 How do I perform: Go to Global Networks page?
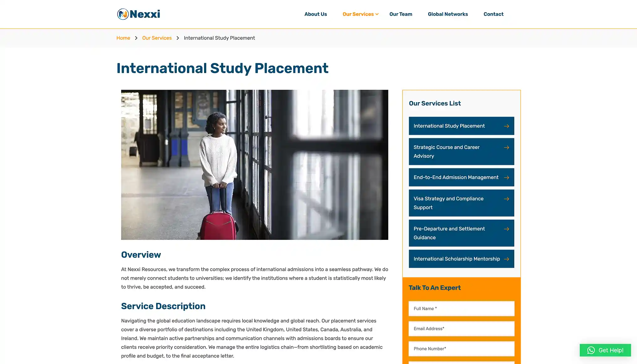click(448, 14)
